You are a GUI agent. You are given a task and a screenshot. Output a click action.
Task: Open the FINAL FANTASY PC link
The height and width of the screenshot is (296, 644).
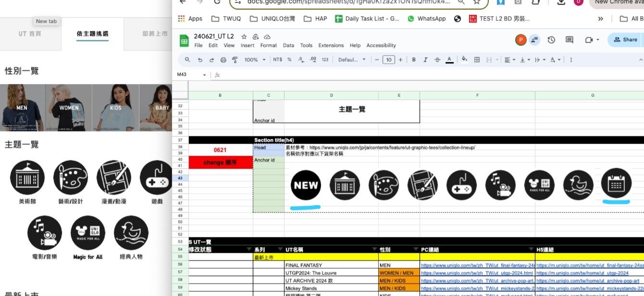[x=477, y=265]
